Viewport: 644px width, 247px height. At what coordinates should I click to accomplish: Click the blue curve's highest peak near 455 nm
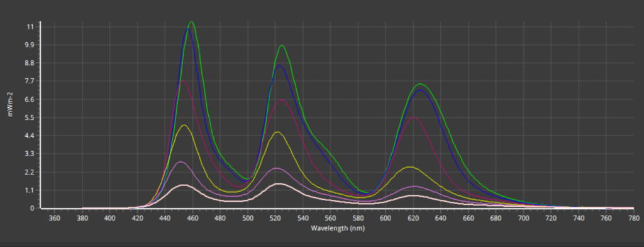187,29
